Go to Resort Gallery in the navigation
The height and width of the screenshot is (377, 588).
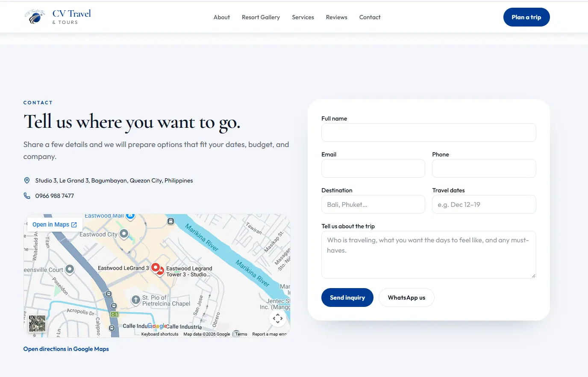[261, 17]
